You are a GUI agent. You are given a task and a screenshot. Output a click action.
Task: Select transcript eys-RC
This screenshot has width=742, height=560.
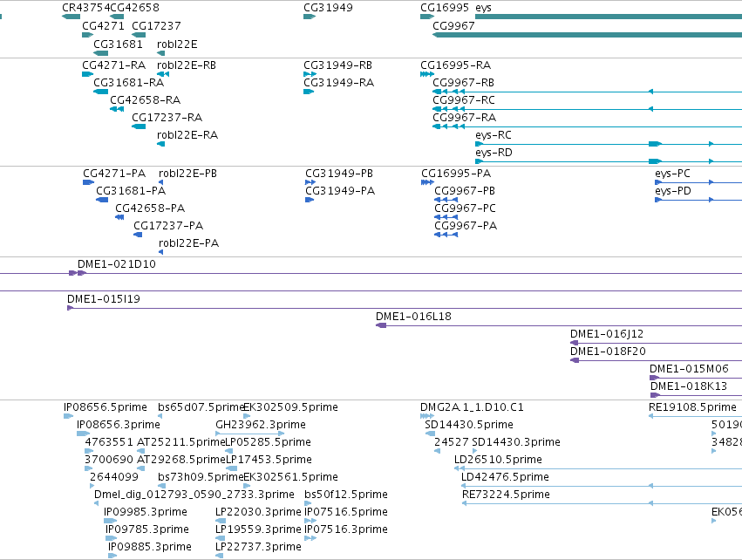[494, 135]
